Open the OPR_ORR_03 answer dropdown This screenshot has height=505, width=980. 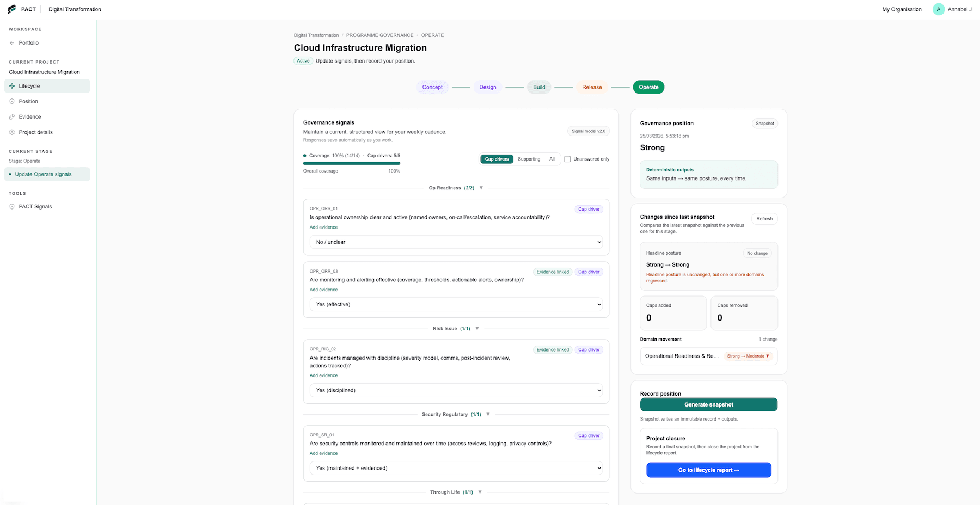coord(456,304)
